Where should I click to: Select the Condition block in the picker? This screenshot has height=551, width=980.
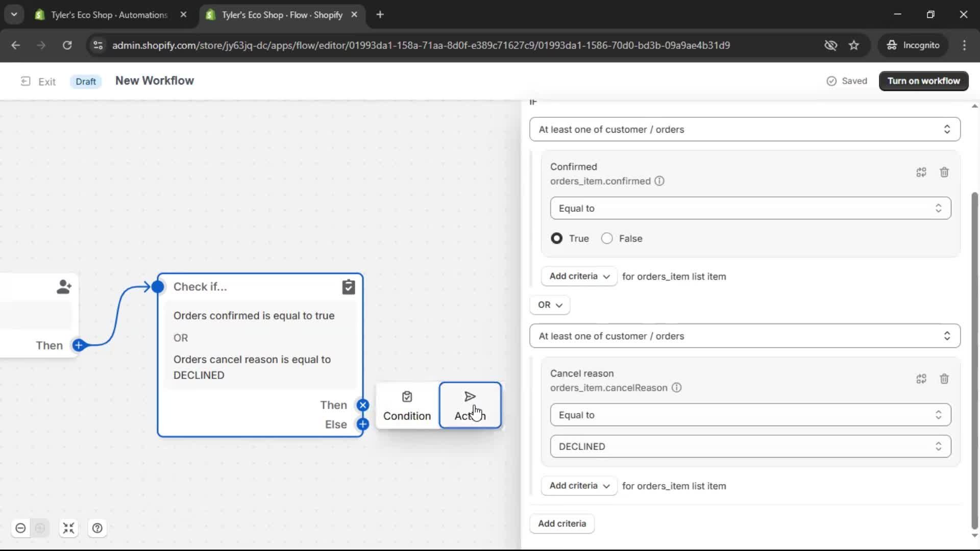[x=406, y=405]
